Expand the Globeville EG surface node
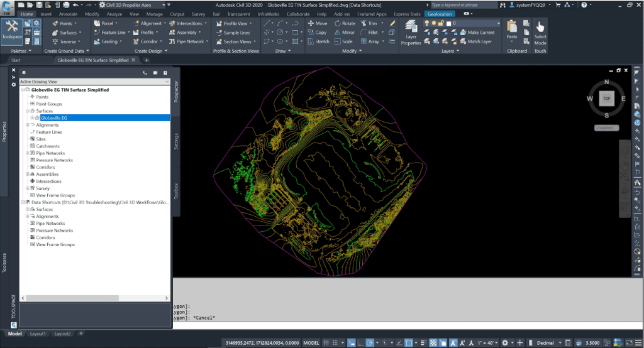Image resolution: width=644 pixels, height=348 pixels. [x=32, y=117]
